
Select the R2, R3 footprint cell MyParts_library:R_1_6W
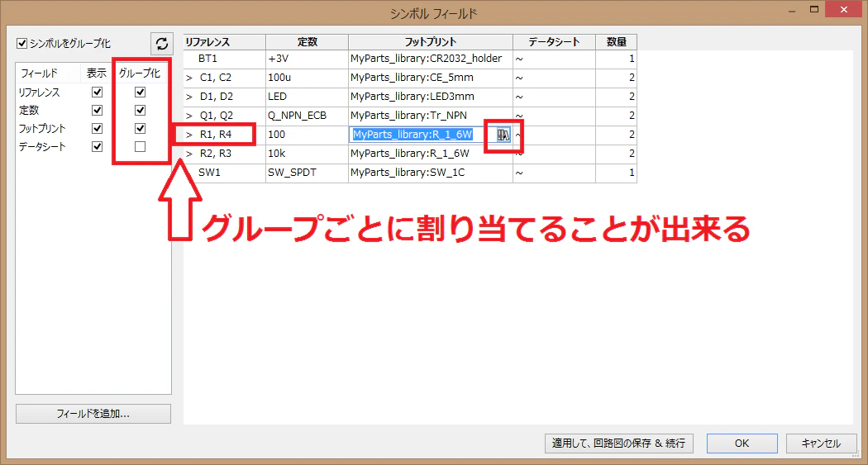point(431,153)
